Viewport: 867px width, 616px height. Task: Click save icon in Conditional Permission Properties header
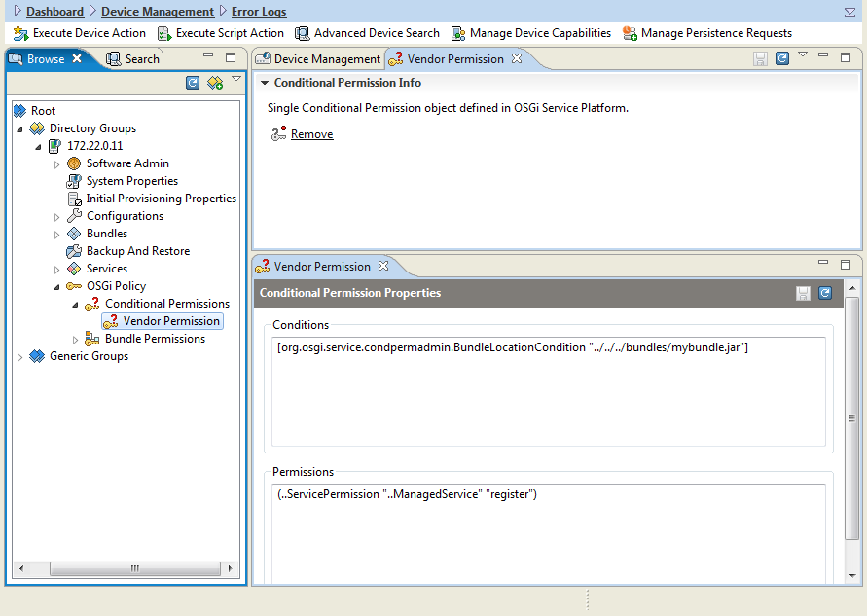click(x=803, y=293)
